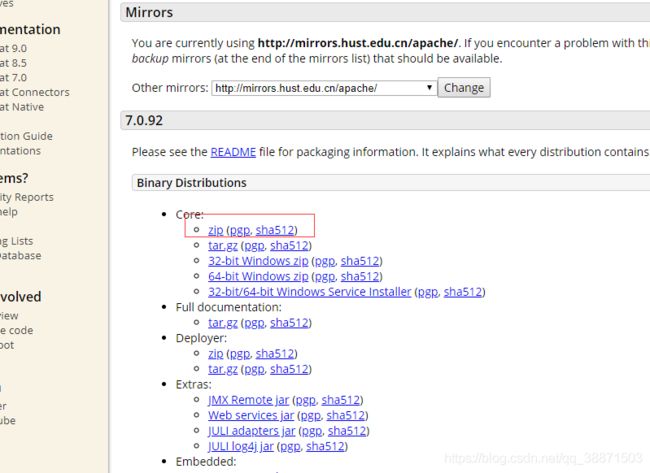The height and width of the screenshot is (473, 650).
Task: Open pgp for JULI adapters jar
Action: 312,432
